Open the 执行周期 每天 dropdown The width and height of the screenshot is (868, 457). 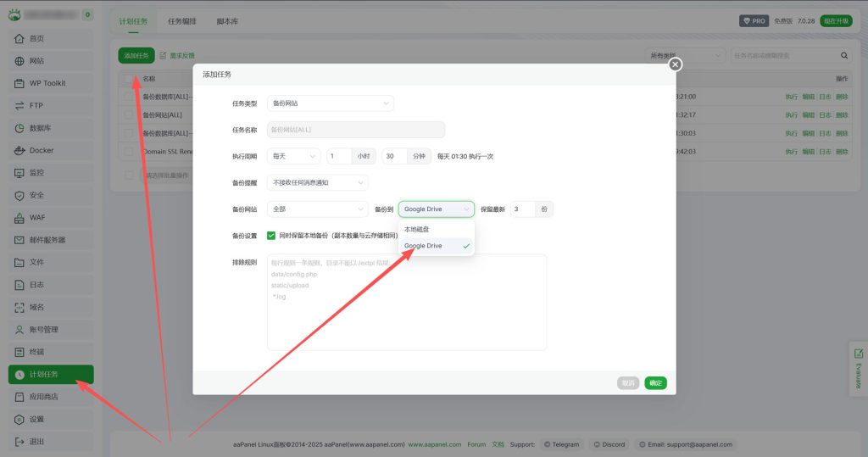coord(293,157)
